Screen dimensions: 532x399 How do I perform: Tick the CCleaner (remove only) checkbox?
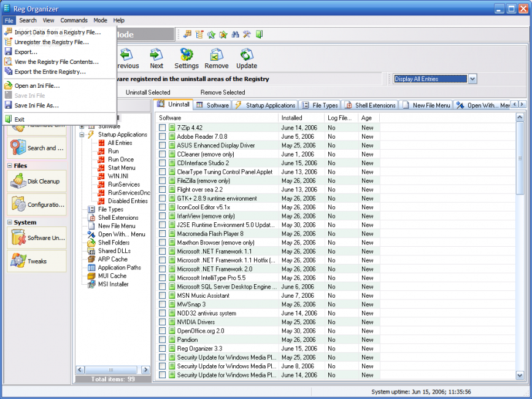tap(162, 154)
